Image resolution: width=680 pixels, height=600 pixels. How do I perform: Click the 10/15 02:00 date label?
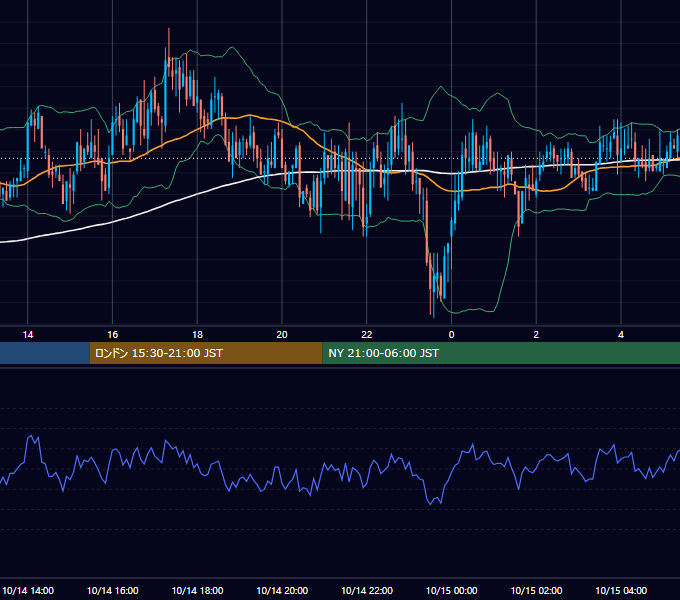[536, 590]
